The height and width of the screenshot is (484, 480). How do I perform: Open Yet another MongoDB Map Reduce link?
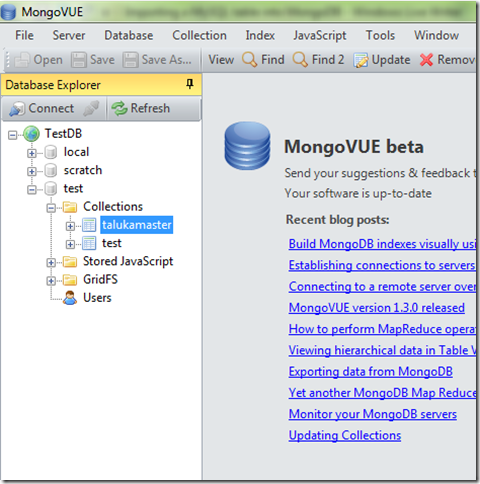(x=382, y=393)
